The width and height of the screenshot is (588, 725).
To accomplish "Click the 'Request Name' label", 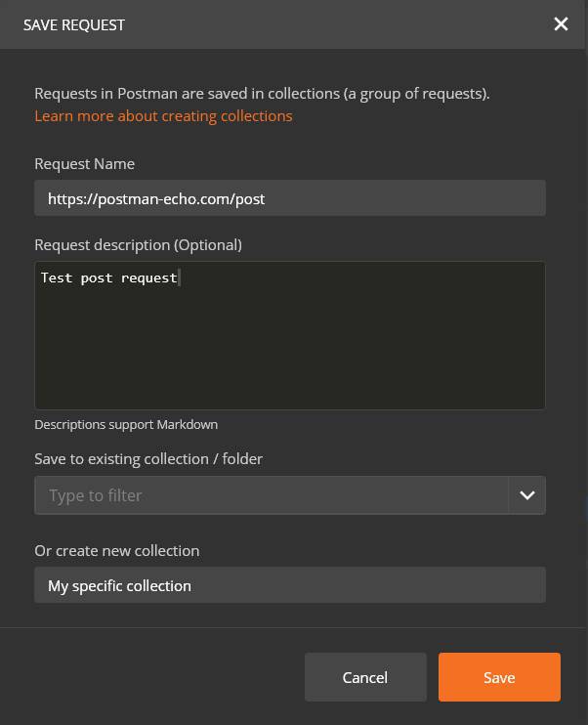I will [x=84, y=163].
